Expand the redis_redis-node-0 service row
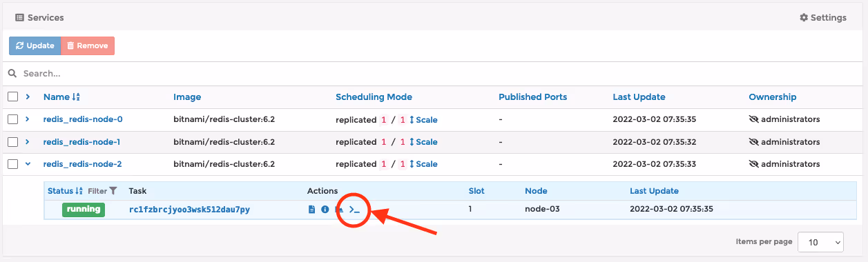Screen dimensions: 868x262 (28, 119)
